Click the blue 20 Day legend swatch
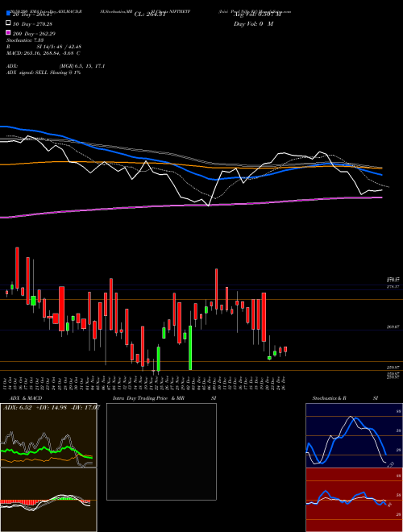 pyautogui.click(x=8, y=14)
